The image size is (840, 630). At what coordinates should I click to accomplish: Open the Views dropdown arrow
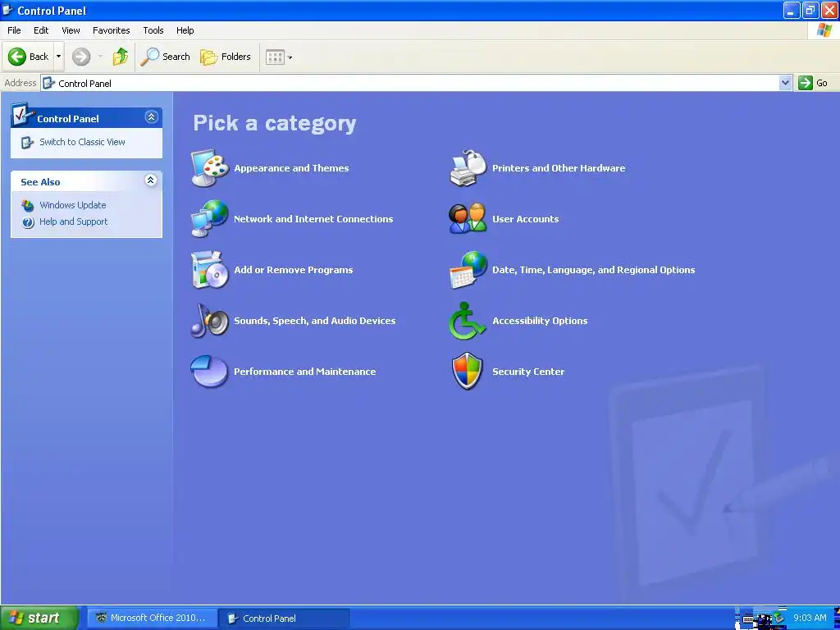(290, 57)
